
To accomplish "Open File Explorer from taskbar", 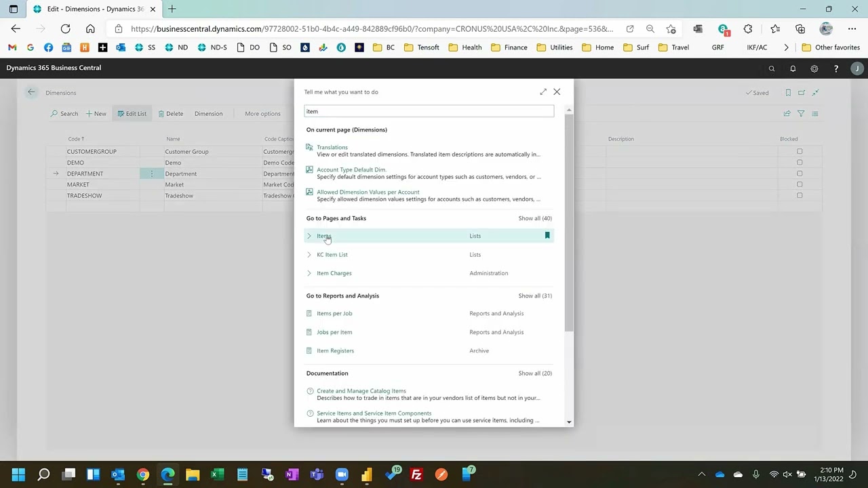I will point(193,474).
